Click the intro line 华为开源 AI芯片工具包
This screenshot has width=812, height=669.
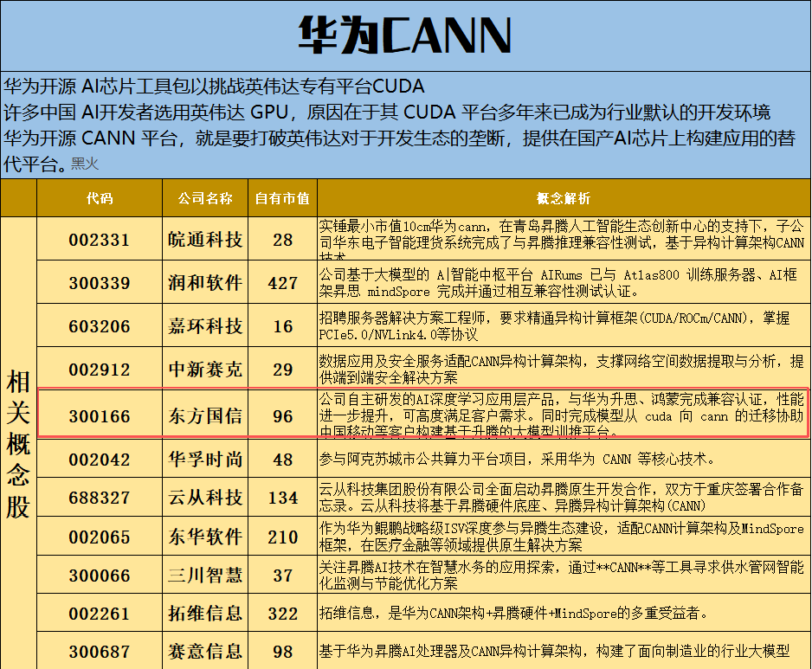coord(215,86)
